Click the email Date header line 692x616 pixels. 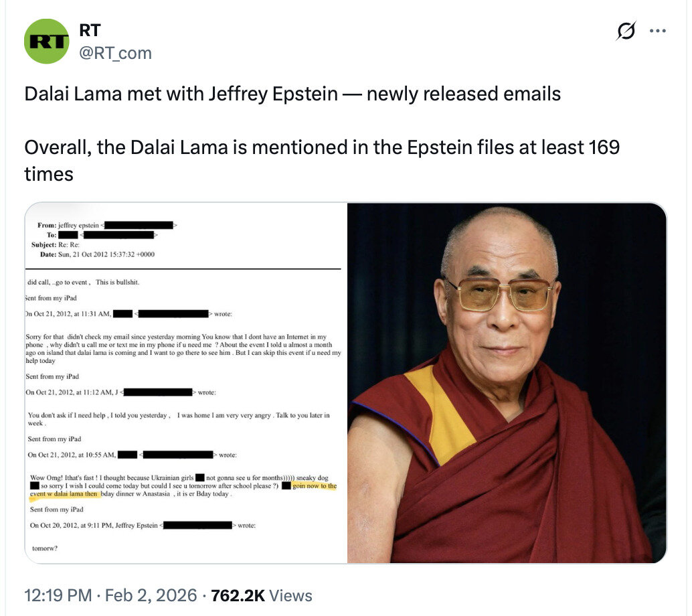click(97, 254)
